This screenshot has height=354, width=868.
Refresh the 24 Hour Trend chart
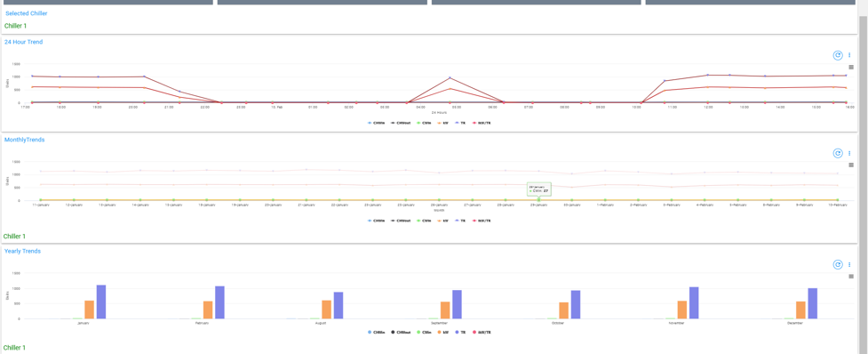click(x=838, y=55)
